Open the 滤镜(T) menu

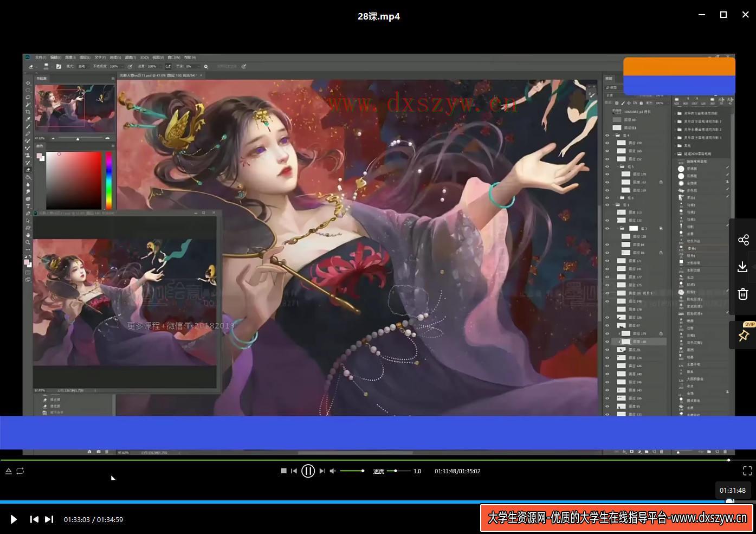tap(130, 57)
